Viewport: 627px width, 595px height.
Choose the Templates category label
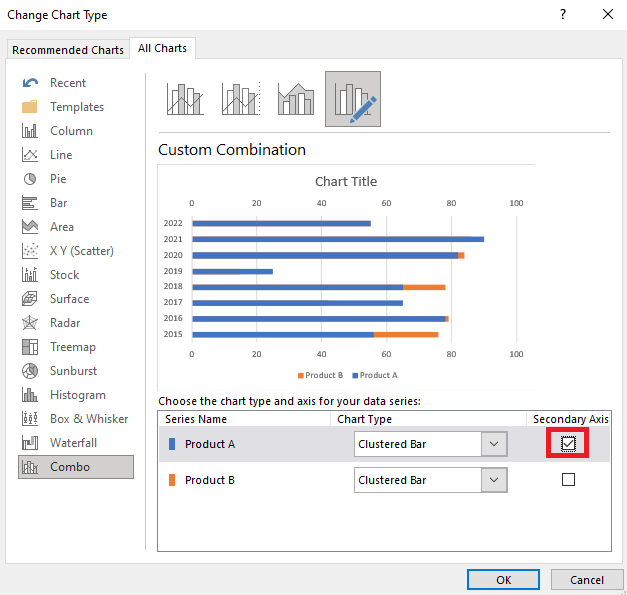(77, 107)
